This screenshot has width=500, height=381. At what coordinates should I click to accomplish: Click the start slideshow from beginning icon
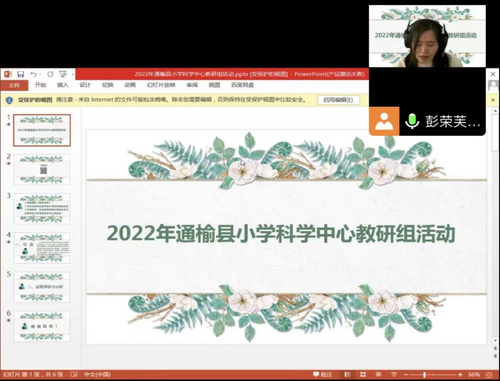click(63, 74)
